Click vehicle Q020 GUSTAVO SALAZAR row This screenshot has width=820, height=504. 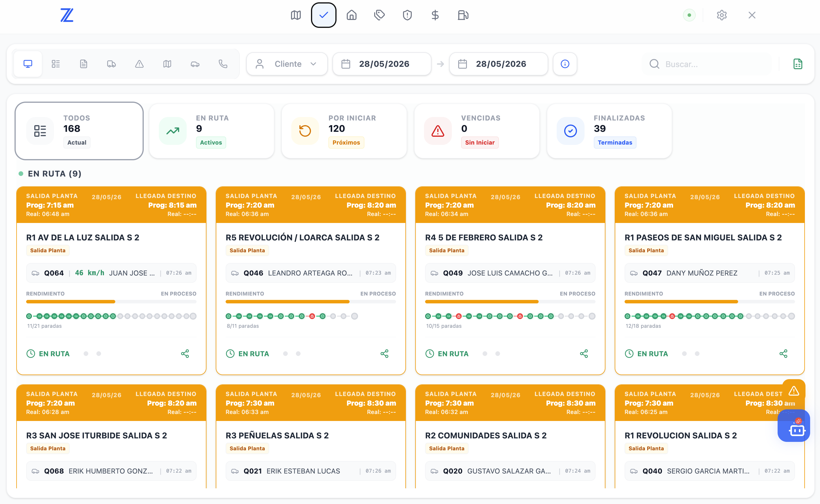(x=510, y=471)
